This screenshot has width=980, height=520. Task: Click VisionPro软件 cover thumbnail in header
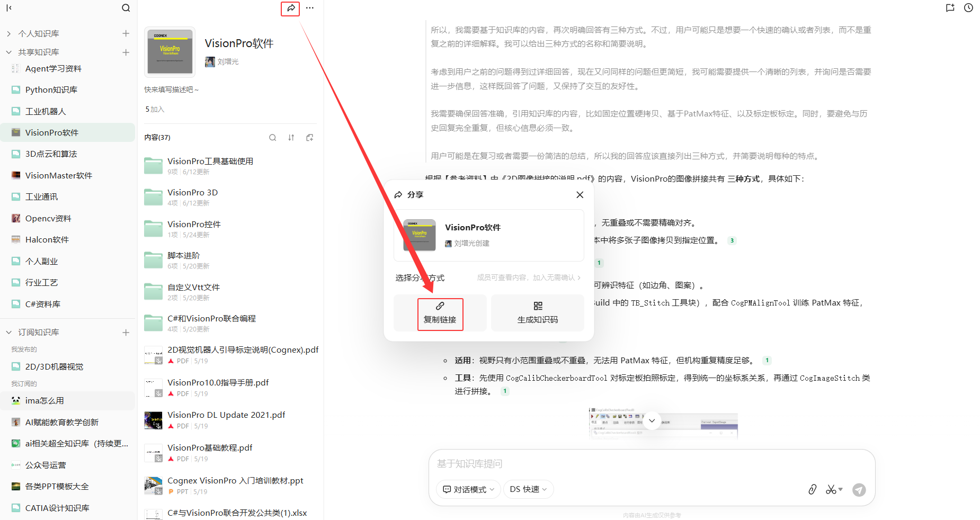click(170, 52)
